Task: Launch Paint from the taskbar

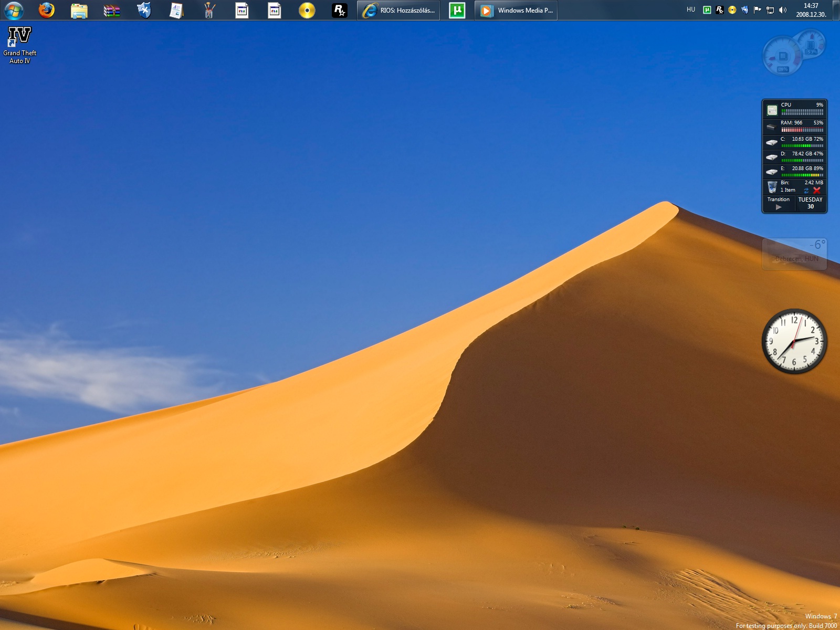Action: click(209, 10)
